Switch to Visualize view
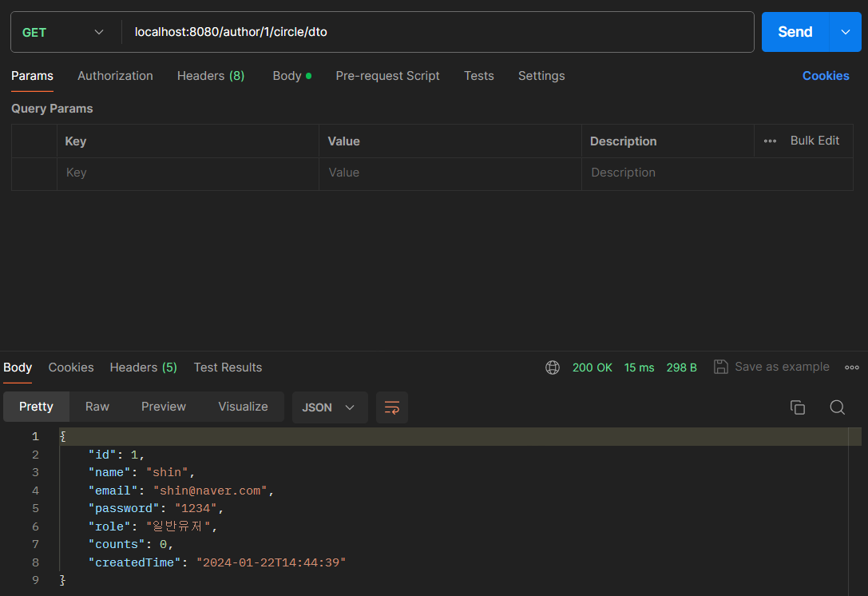 (243, 407)
